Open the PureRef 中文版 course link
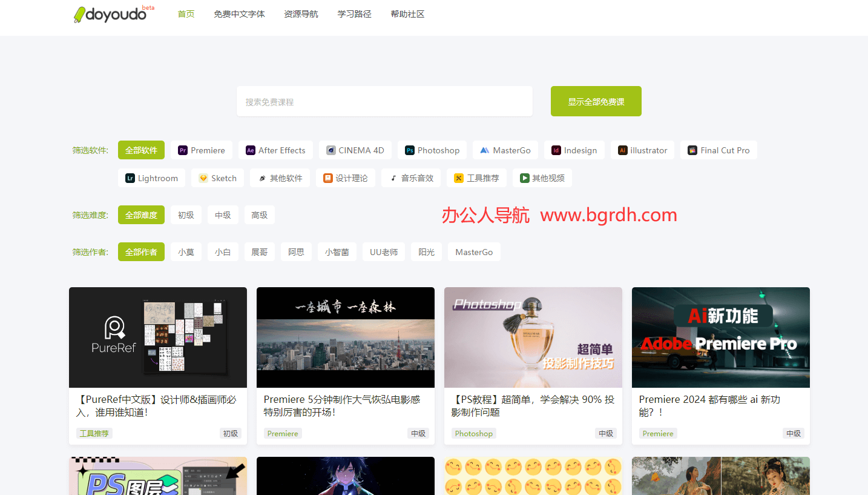Image resolution: width=868 pixels, height=495 pixels. pos(157,405)
